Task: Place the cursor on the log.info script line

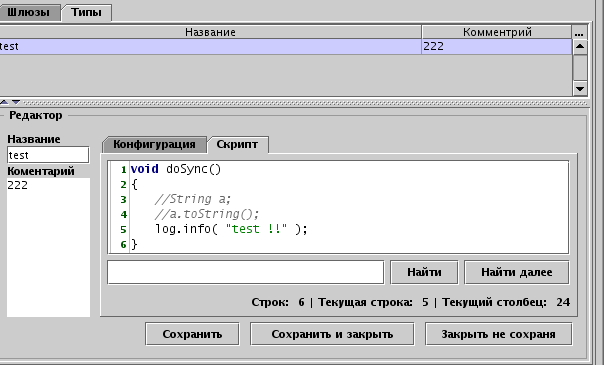Action: click(231, 229)
